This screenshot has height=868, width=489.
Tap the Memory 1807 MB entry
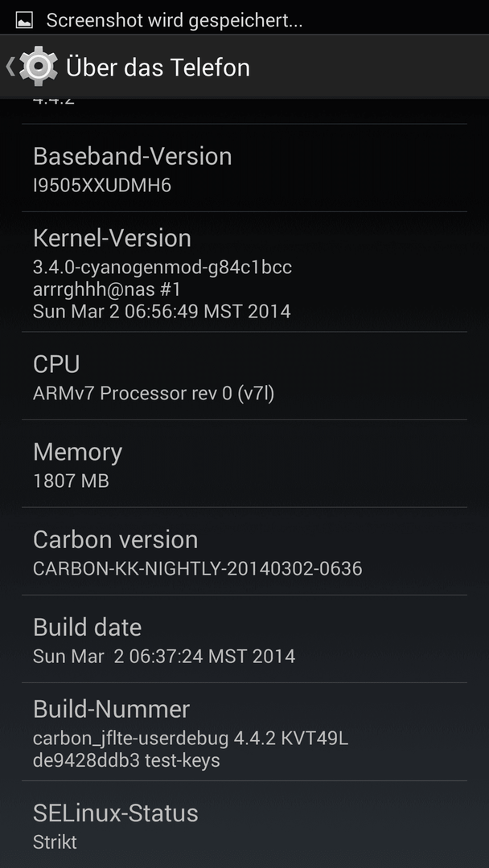click(244, 464)
